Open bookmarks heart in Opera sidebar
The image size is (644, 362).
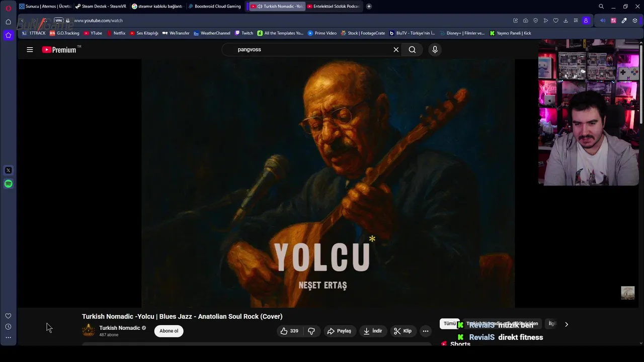[8, 316]
